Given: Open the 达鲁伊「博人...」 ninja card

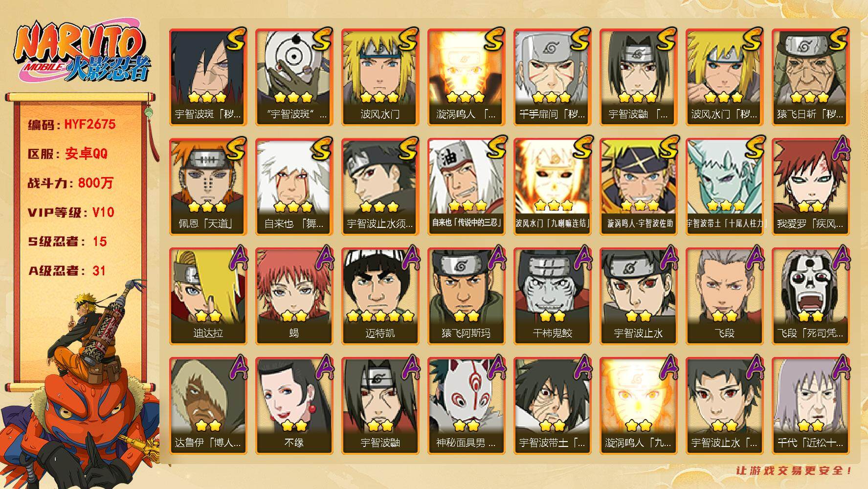Looking at the screenshot, I should [x=208, y=405].
